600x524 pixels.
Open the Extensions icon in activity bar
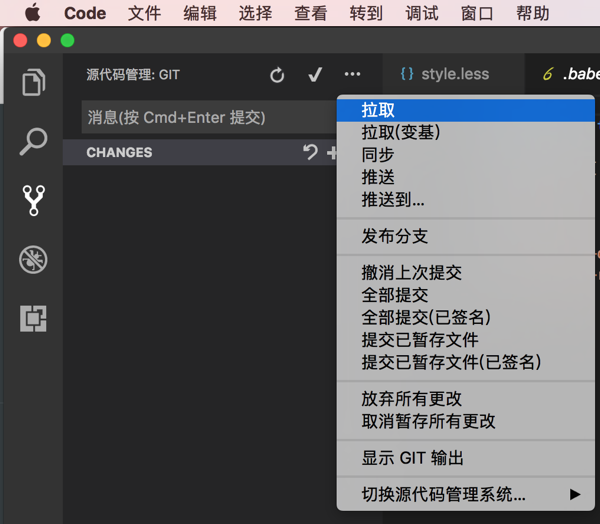pos(33,318)
